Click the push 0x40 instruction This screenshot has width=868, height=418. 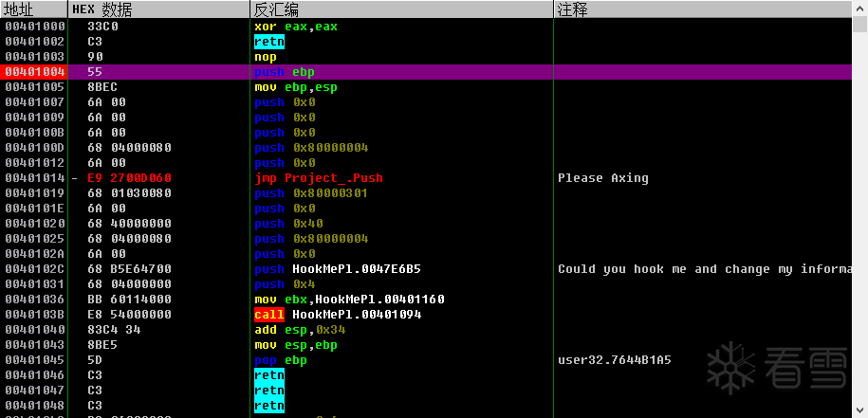[288, 224]
